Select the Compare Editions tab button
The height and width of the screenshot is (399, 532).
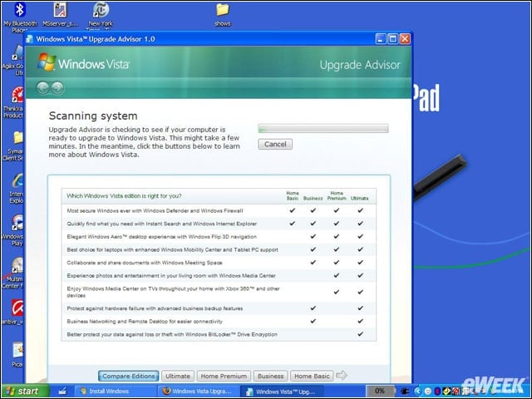click(128, 376)
